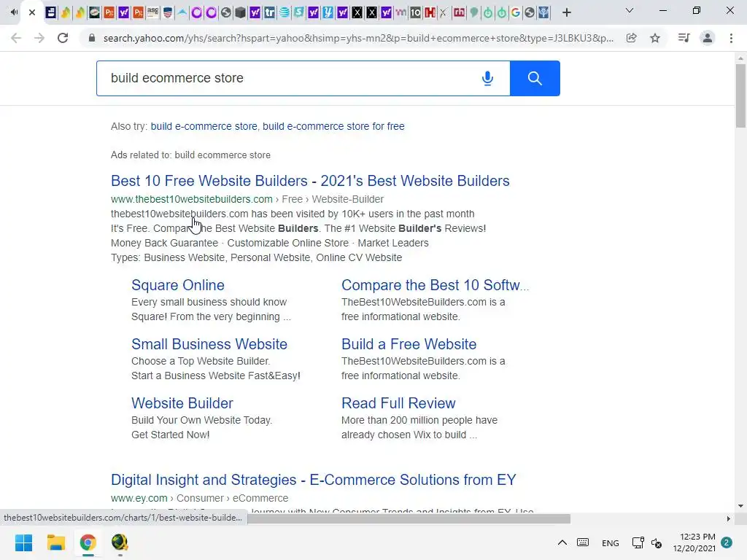The height and width of the screenshot is (560, 747).
Task: Open the muted volume tray icon
Action: click(x=657, y=542)
